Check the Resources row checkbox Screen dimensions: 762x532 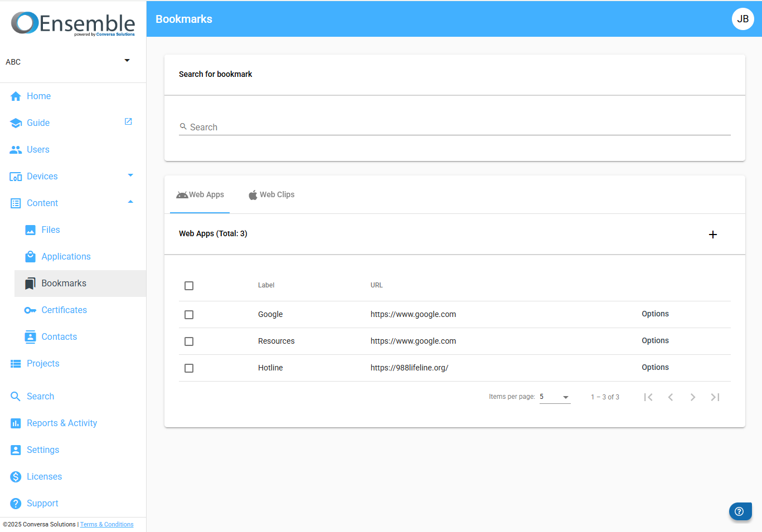(x=189, y=341)
